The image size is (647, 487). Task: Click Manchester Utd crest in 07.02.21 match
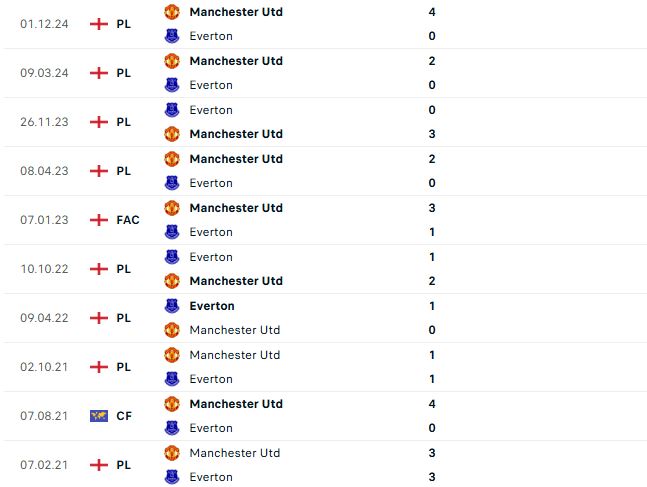point(172,453)
